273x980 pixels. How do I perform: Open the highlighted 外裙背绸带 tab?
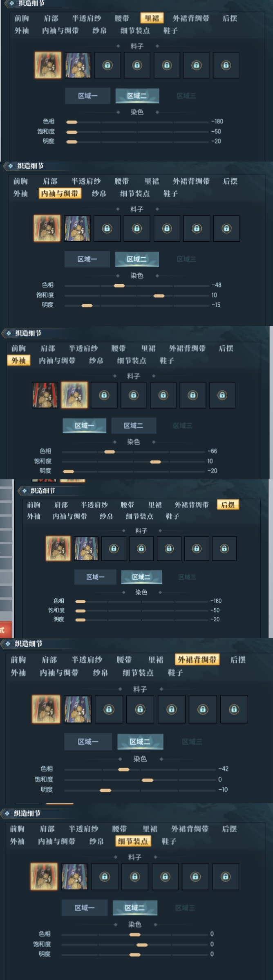[x=197, y=659]
